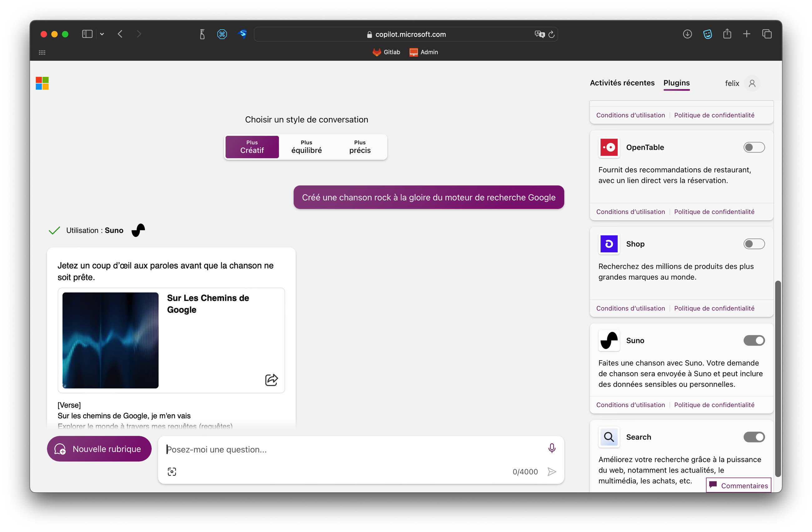Image resolution: width=812 pixels, height=532 pixels.
Task: Select the Plus Créatif conversation style
Action: point(252,147)
